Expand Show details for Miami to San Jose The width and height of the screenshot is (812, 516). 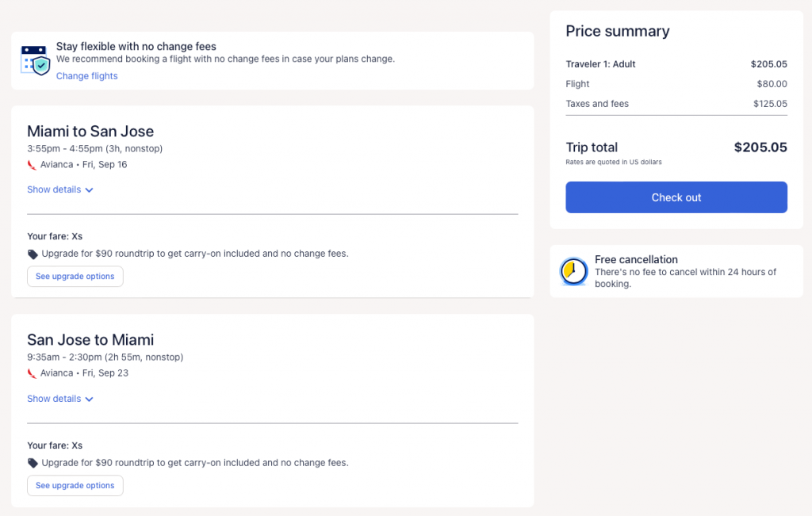click(x=54, y=189)
